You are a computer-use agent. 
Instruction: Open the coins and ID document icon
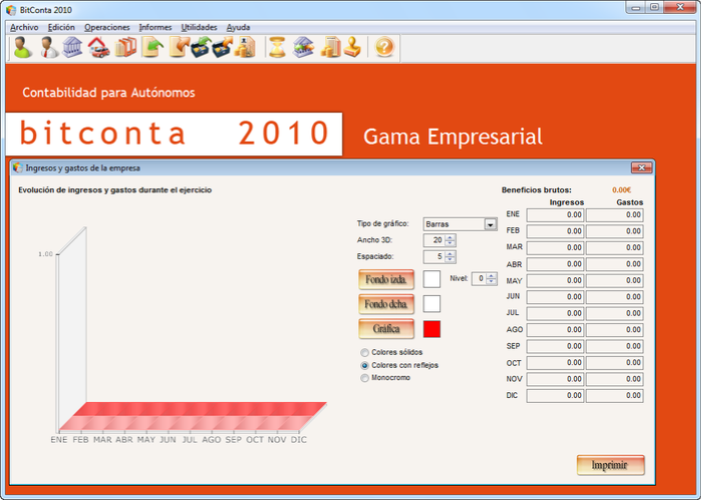click(245, 47)
